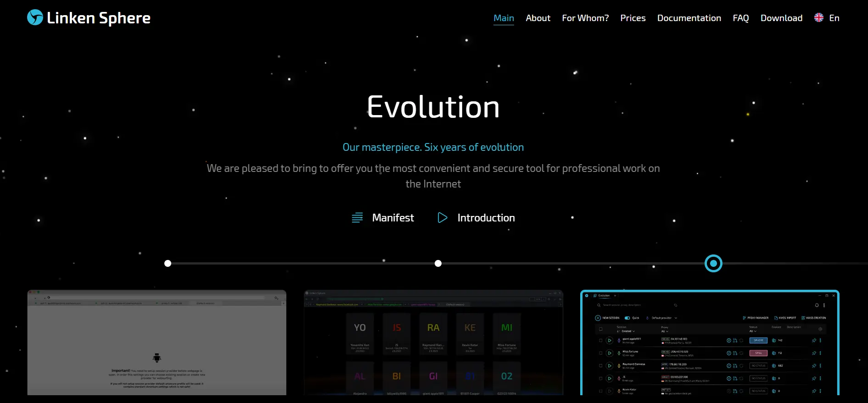This screenshot has width=868, height=403.
Task: Click the active ringed blue timeline marker
Action: pos(713,264)
